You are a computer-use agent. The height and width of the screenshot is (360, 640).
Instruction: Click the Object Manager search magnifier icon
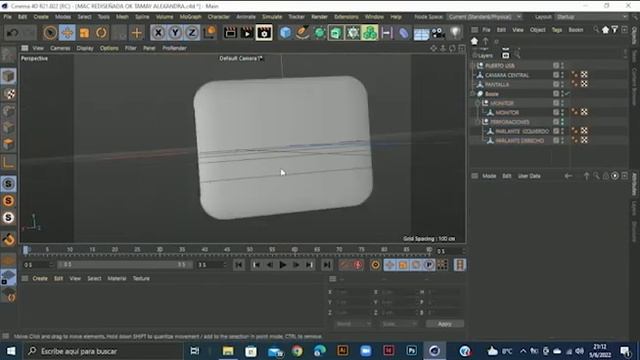pos(596,30)
